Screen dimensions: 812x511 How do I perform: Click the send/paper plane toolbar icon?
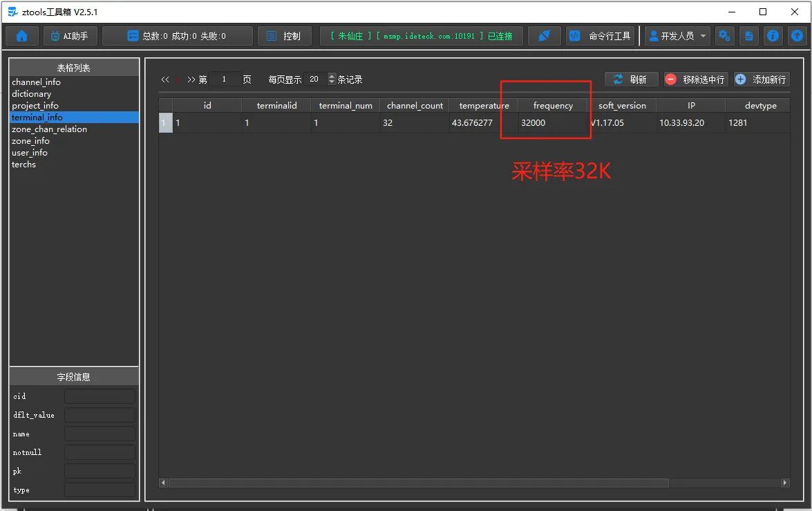544,35
